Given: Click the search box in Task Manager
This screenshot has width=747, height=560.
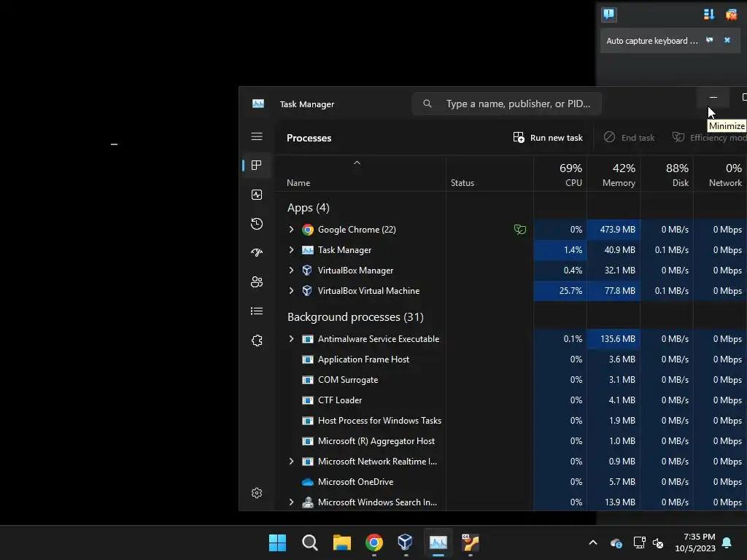Looking at the screenshot, I should (506, 104).
